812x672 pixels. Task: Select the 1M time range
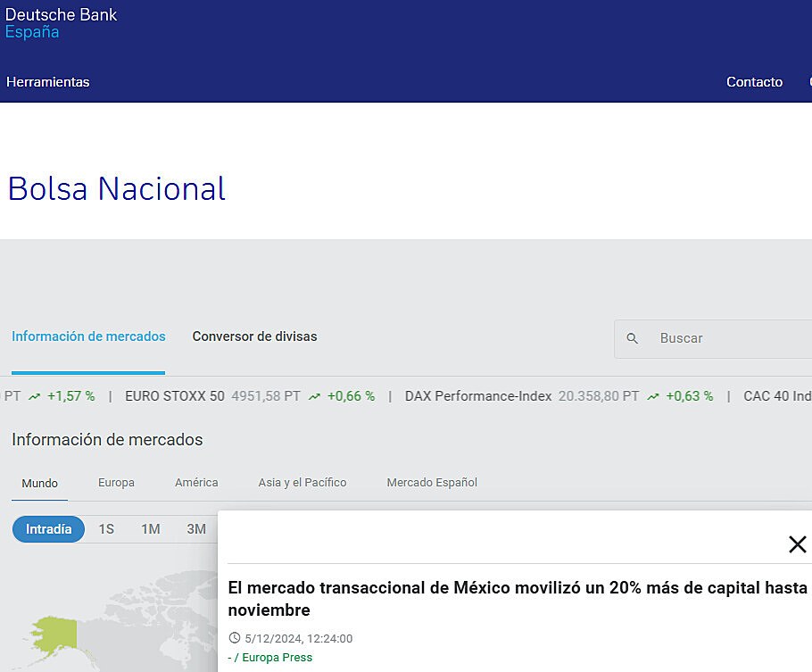(150, 529)
